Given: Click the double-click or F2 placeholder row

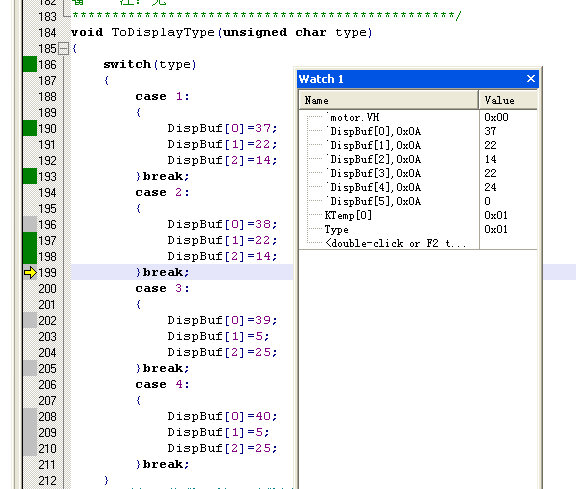Looking at the screenshot, I should pyautogui.click(x=396, y=244).
